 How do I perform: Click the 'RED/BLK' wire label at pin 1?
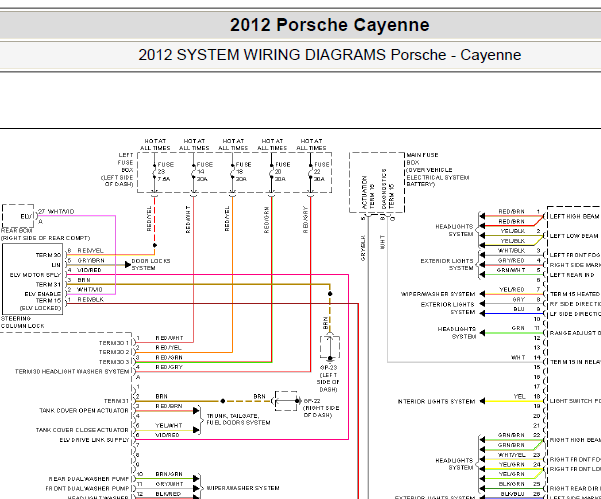pyautogui.click(x=90, y=299)
